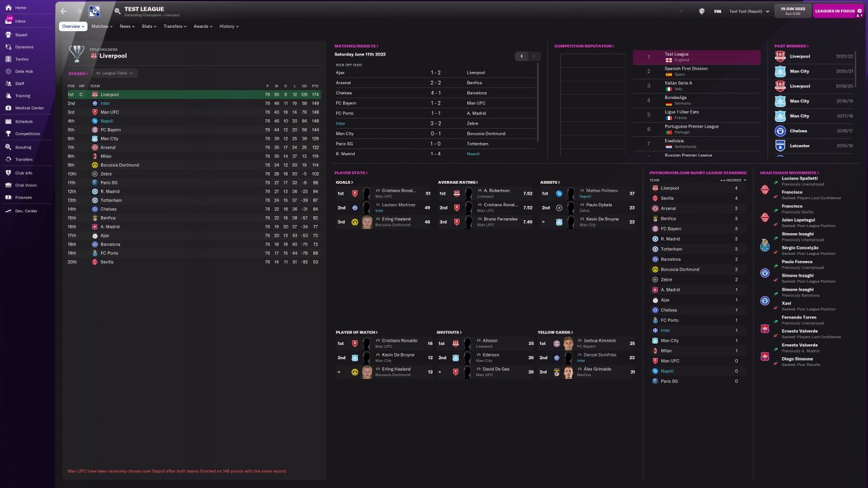Open the Goals stats link
This screenshot has width=868, height=488.
click(x=344, y=182)
